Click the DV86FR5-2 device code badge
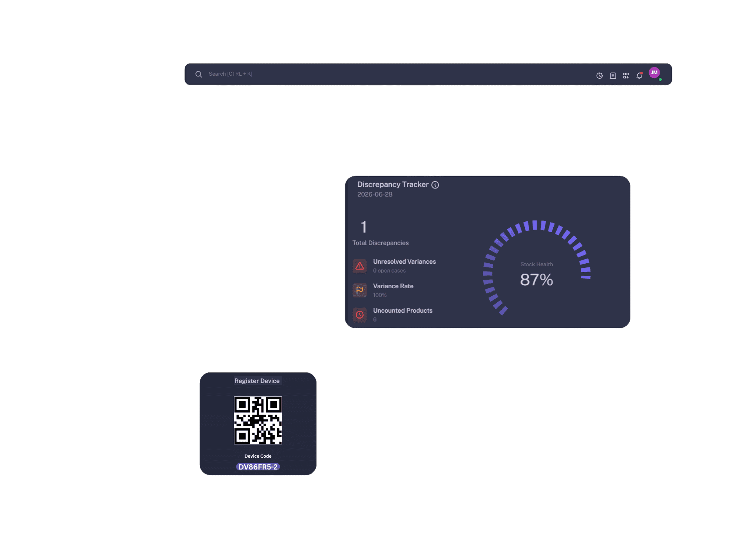Image resolution: width=756 pixels, height=550 pixels. pos(258,467)
